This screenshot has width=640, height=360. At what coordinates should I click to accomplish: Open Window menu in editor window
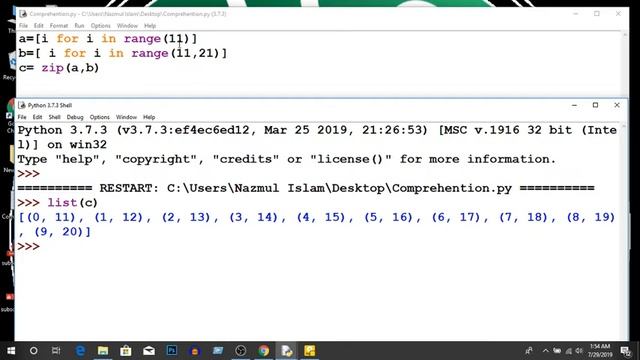pyautogui.click(x=127, y=26)
